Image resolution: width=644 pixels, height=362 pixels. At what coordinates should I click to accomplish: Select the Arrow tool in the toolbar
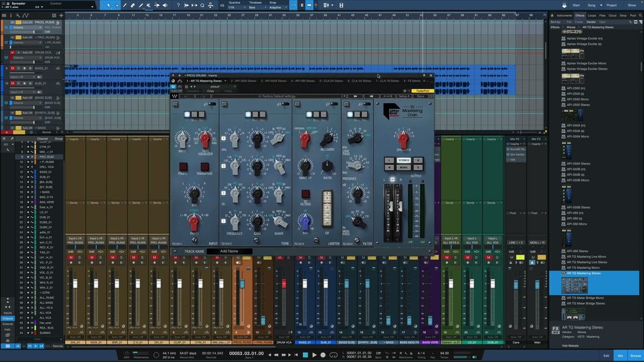(x=108, y=5)
